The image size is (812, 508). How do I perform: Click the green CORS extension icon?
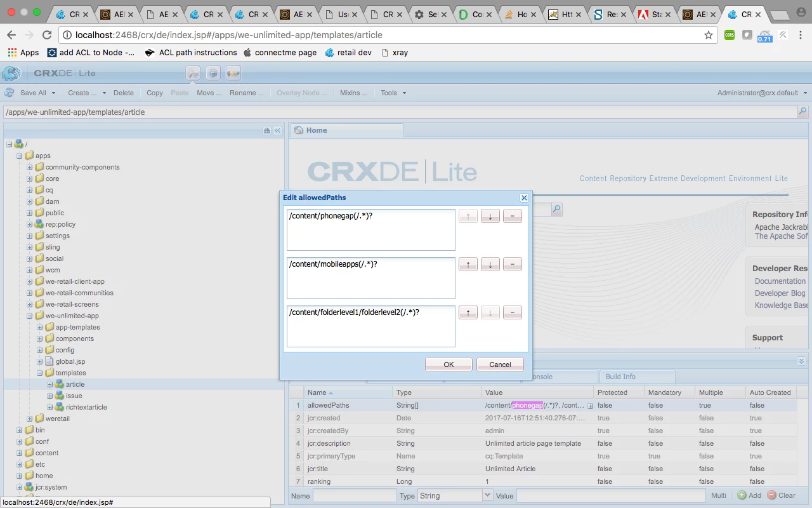[730, 35]
